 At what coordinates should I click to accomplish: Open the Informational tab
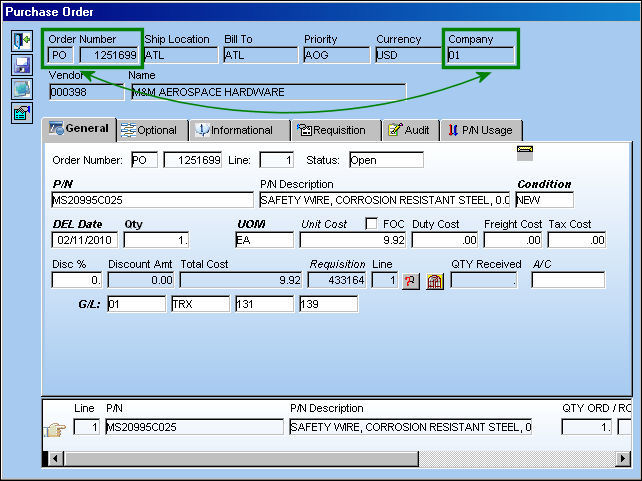coord(240,130)
